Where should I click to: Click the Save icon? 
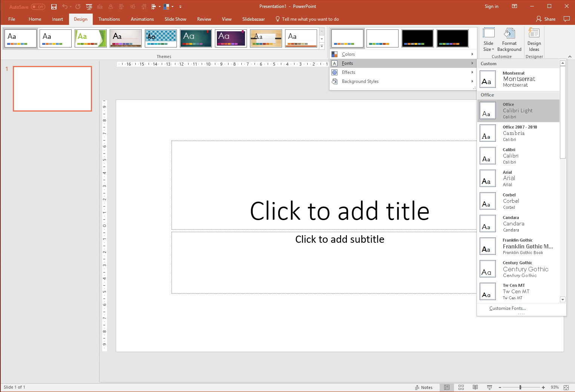tap(54, 6)
